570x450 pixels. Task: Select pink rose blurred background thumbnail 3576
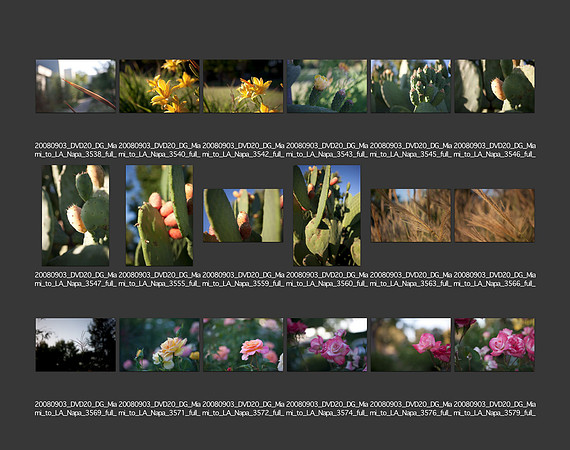pyautogui.click(x=411, y=345)
